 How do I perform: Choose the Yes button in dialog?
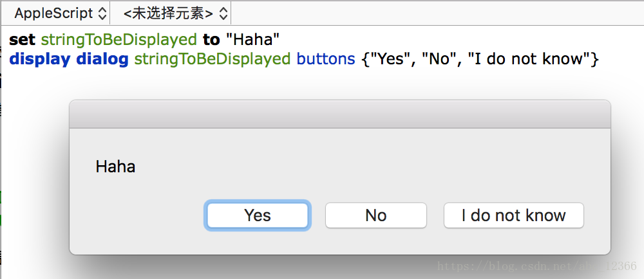coord(257,215)
